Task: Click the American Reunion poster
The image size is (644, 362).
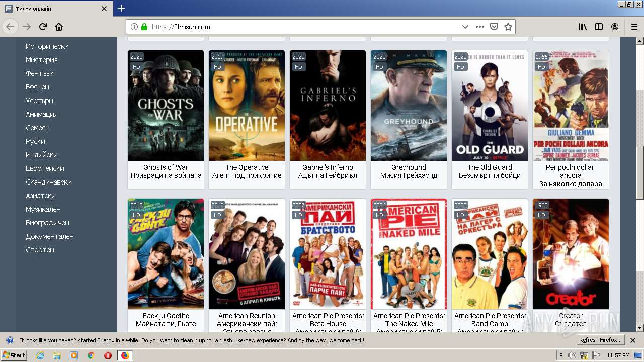Action: point(247,254)
